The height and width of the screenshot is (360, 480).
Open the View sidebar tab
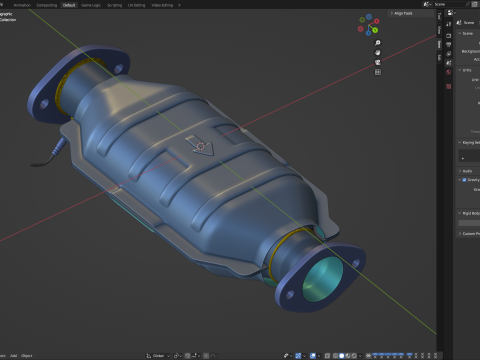(x=439, y=30)
